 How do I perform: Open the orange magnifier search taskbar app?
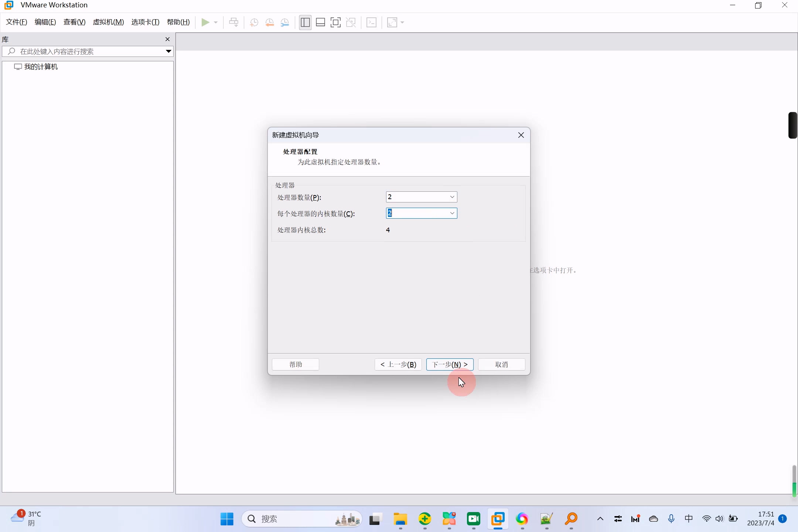[x=571, y=519]
